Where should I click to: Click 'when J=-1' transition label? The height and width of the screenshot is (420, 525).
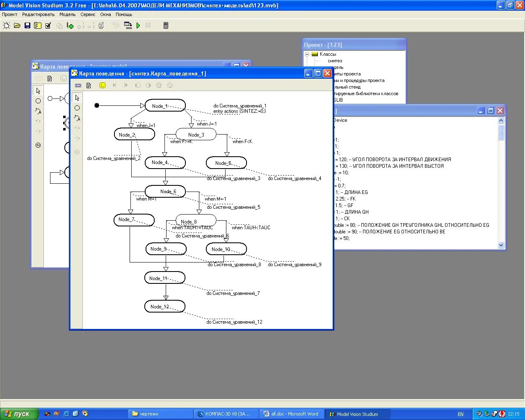point(207,124)
